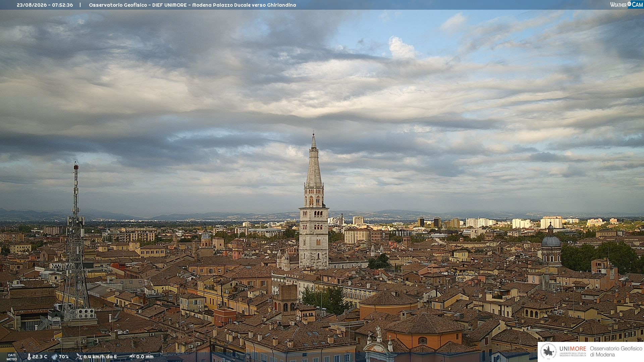Select the 70% humidity reading
The height and width of the screenshot is (362, 644).
click(64, 357)
